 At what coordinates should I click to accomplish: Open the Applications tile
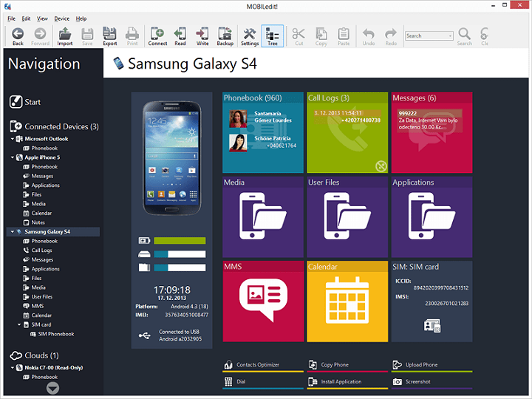pos(432,216)
